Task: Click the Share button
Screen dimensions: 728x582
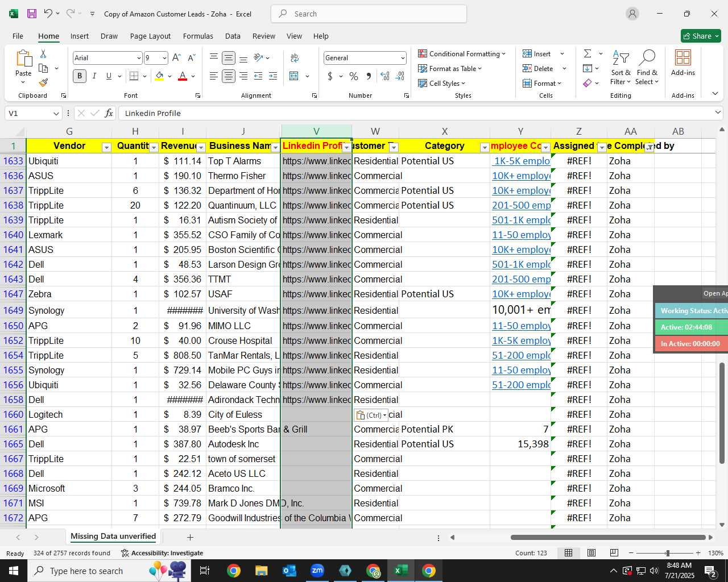Action: pyautogui.click(x=701, y=36)
